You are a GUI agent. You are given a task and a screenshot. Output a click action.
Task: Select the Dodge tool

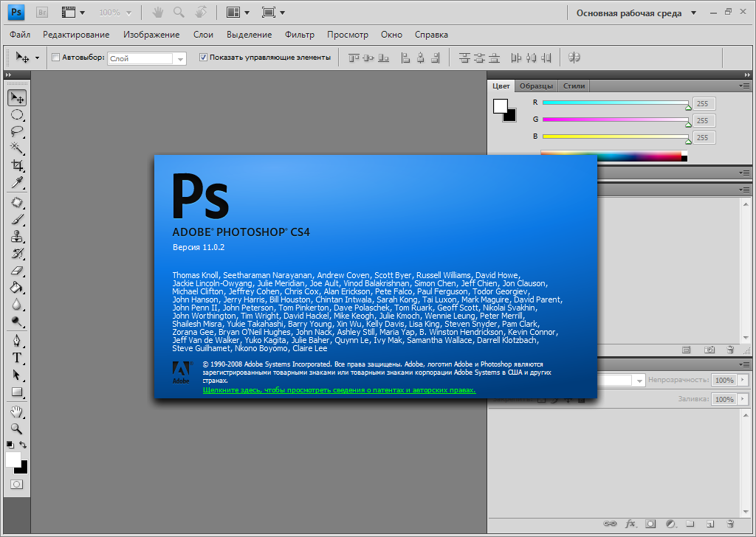[x=17, y=321]
